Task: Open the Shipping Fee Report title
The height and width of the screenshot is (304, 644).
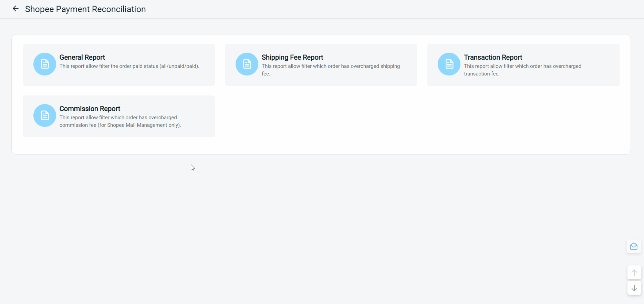Action: 292,57
